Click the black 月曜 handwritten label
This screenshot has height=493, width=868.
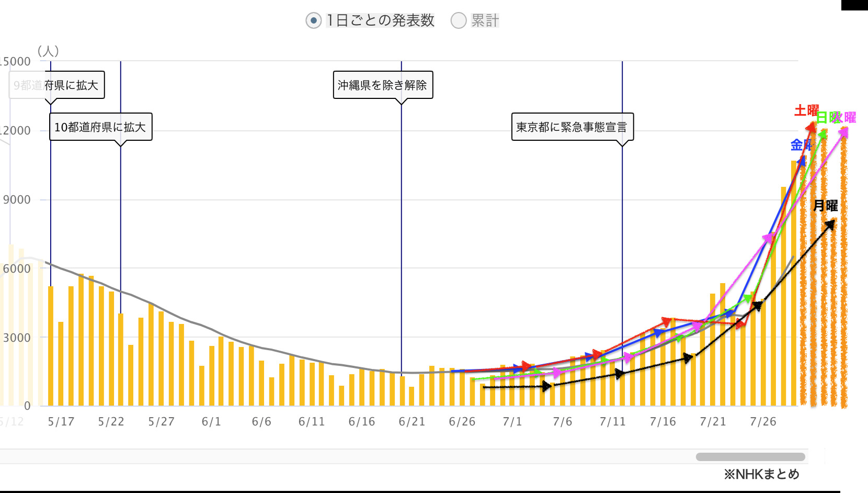[x=825, y=206]
